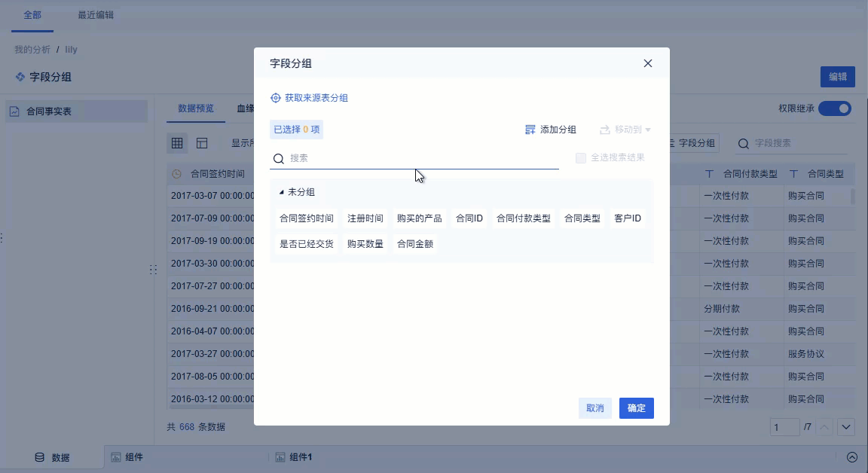The width and height of the screenshot is (868, 473).
Task: Click chart icon of 组件1 tab
Action: 280,457
